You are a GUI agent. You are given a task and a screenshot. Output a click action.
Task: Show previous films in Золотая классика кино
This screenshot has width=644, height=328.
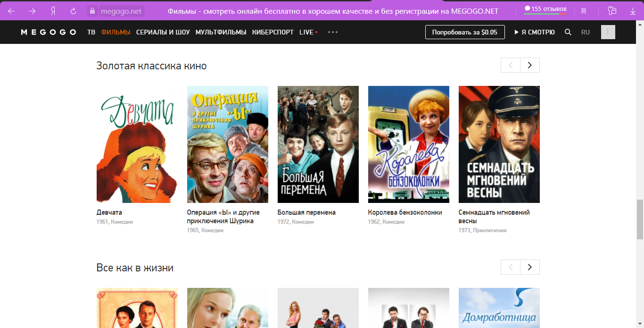511,65
